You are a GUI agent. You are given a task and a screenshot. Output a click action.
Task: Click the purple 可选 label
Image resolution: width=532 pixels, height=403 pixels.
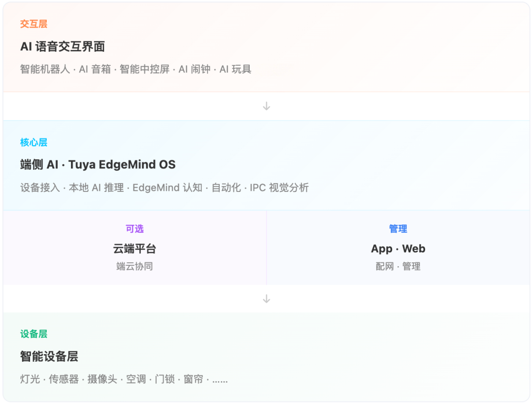(134, 229)
